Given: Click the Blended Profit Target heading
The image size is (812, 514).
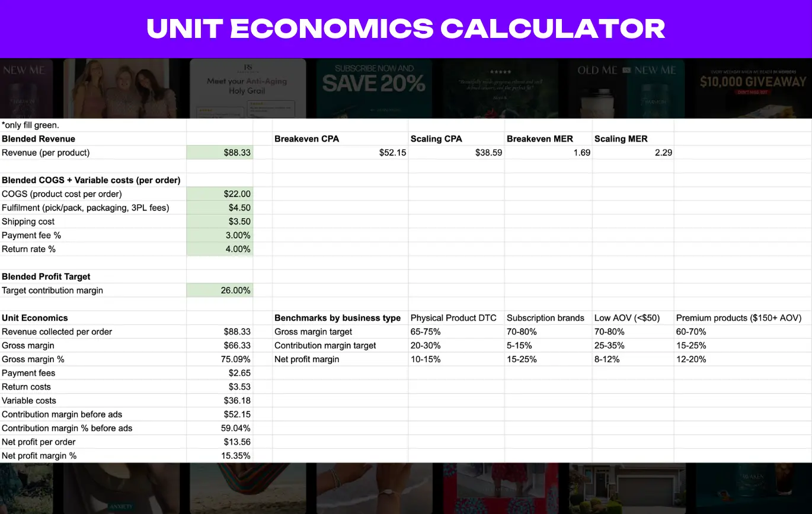Looking at the screenshot, I should [46, 276].
